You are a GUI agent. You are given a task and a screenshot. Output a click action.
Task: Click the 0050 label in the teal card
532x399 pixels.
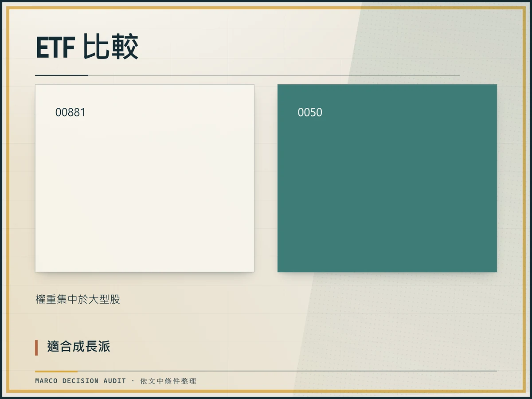pos(310,112)
